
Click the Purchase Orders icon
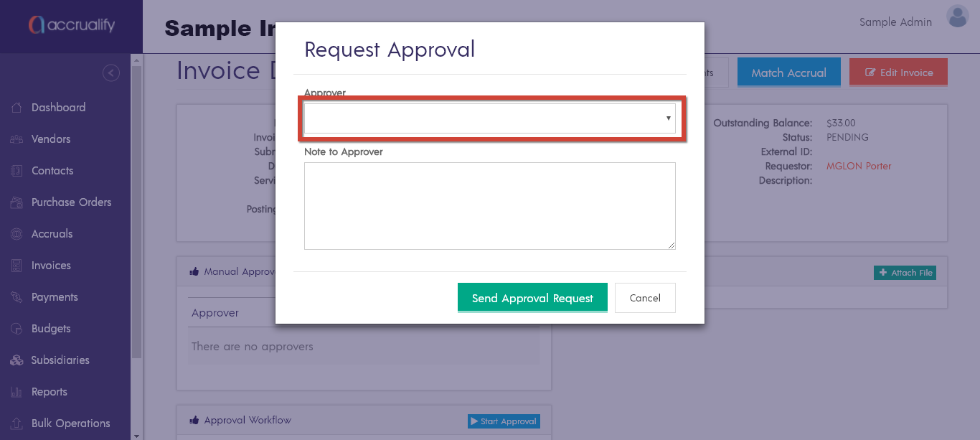[17, 202]
